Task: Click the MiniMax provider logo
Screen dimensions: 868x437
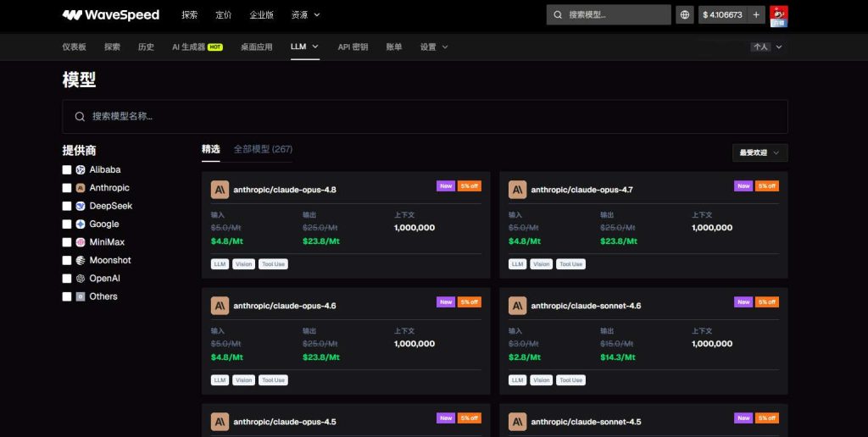Action: [81, 242]
